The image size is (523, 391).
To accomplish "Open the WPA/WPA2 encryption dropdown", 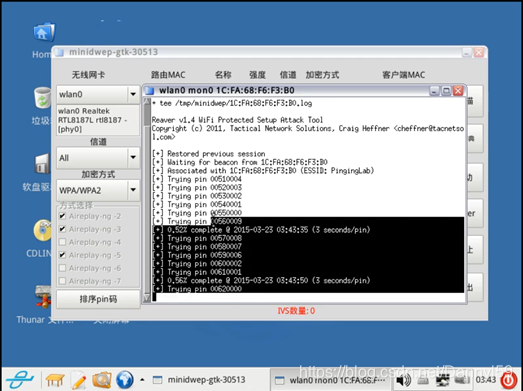I will point(98,190).
